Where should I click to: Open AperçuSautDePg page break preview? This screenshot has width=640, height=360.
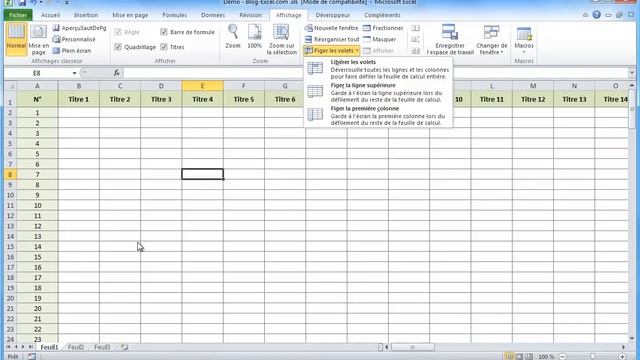(x=80, y=28)
